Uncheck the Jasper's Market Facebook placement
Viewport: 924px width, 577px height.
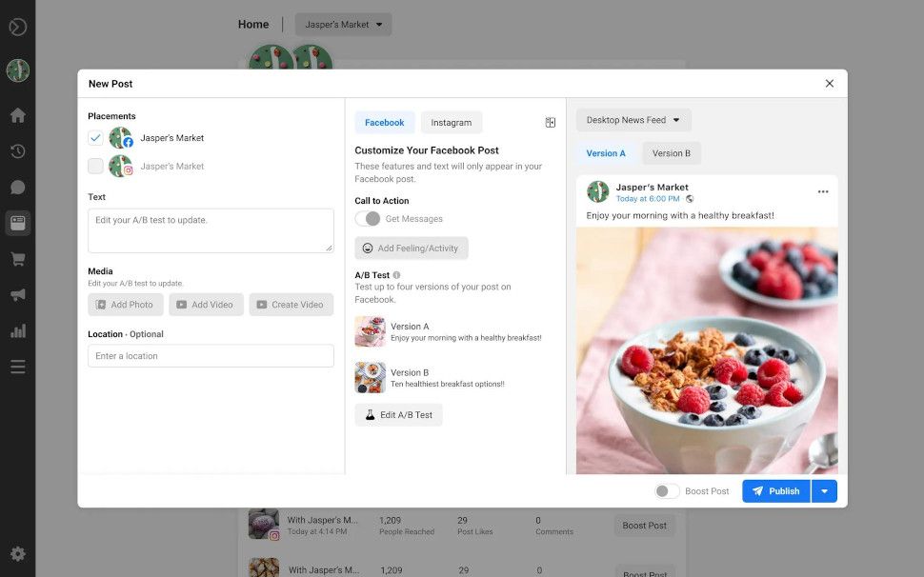coord(95,137)
